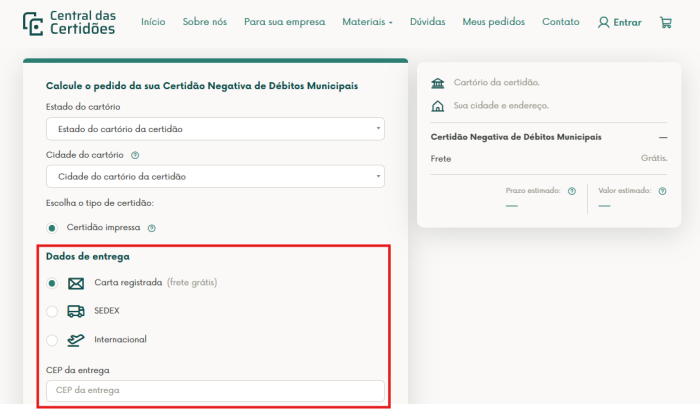Expand the Materiais navigation dropdown
Image resolution: width=700 pixels, height=409 pixels.
pyautogui.click(x=367, y=22)
